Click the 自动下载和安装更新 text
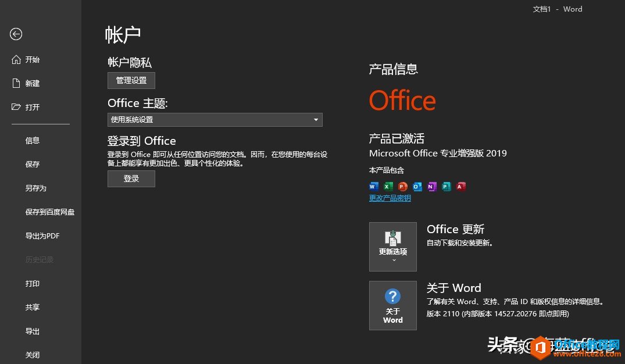 pos(459,243)
